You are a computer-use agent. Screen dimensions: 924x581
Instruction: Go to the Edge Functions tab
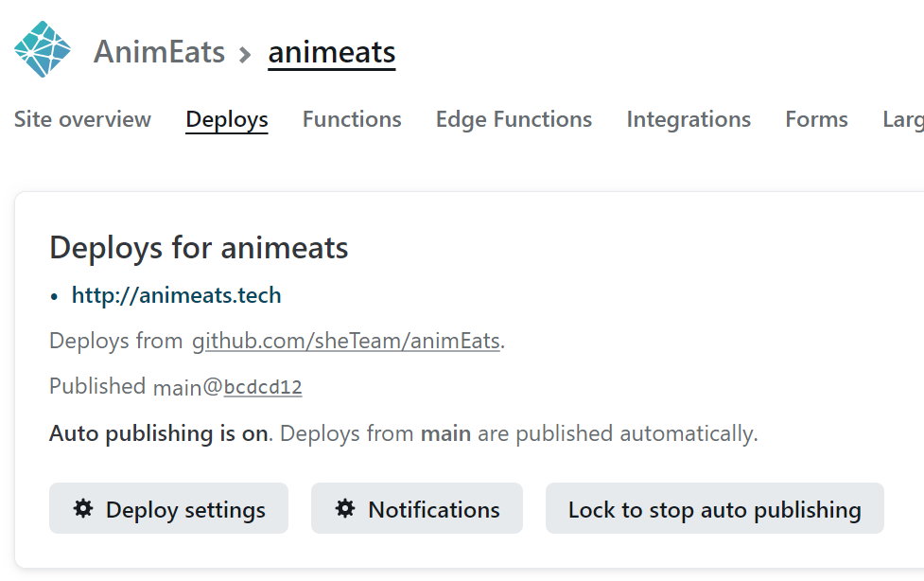(x=514, y=119)
